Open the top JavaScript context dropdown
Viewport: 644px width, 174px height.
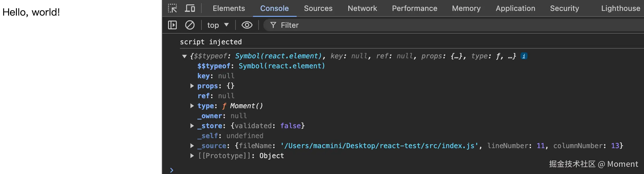click(218, 25)
